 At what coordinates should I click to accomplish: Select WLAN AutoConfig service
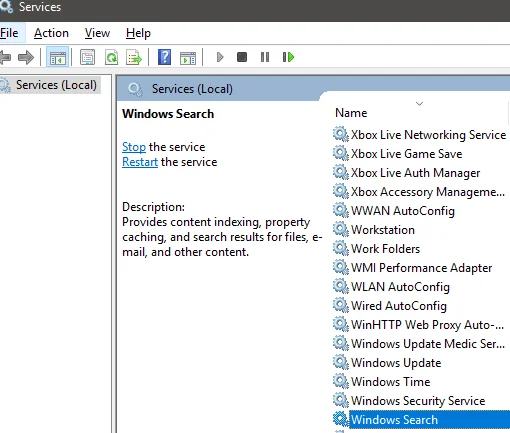click(400, 287)
